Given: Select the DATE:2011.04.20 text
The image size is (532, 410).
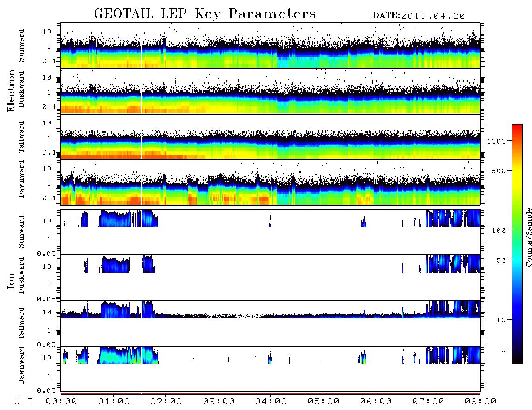Looking at the screenshot, I should 419,16.
